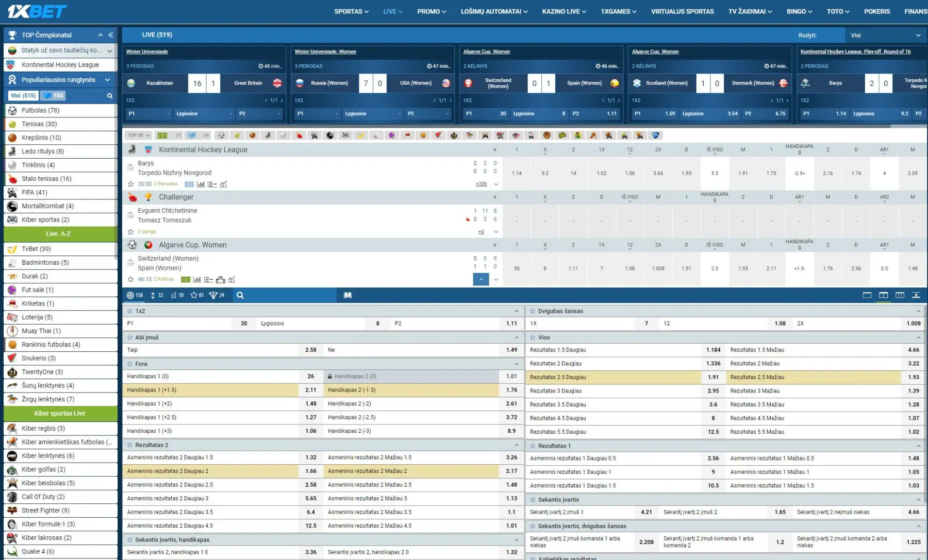Open LIVE menu
928x560 pixels.
pos(393,11)
